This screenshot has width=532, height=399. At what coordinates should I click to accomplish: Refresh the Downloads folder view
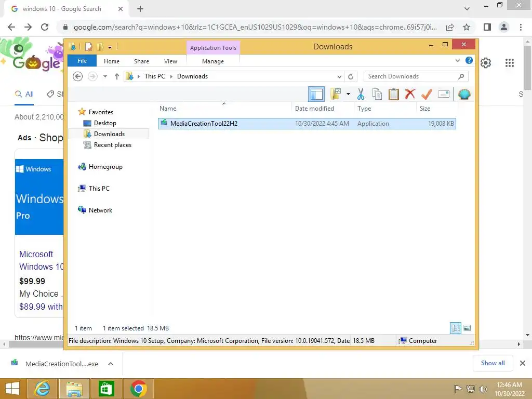click(x=351, y=76)
